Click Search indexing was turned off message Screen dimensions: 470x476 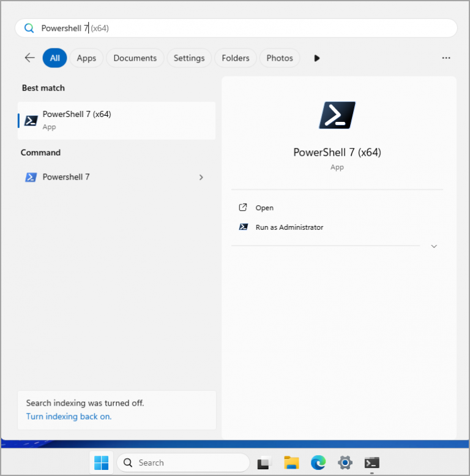[x=85, y=403]
